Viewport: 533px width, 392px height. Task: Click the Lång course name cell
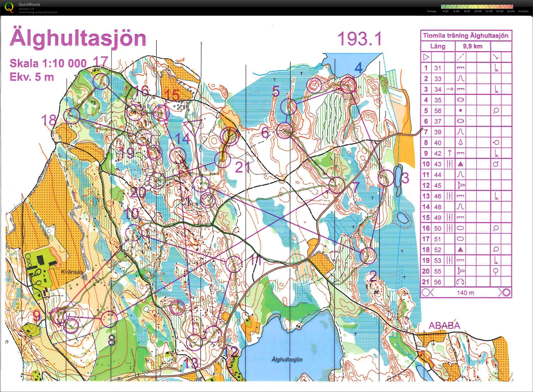pyautogui.click(x=438, y=46)
